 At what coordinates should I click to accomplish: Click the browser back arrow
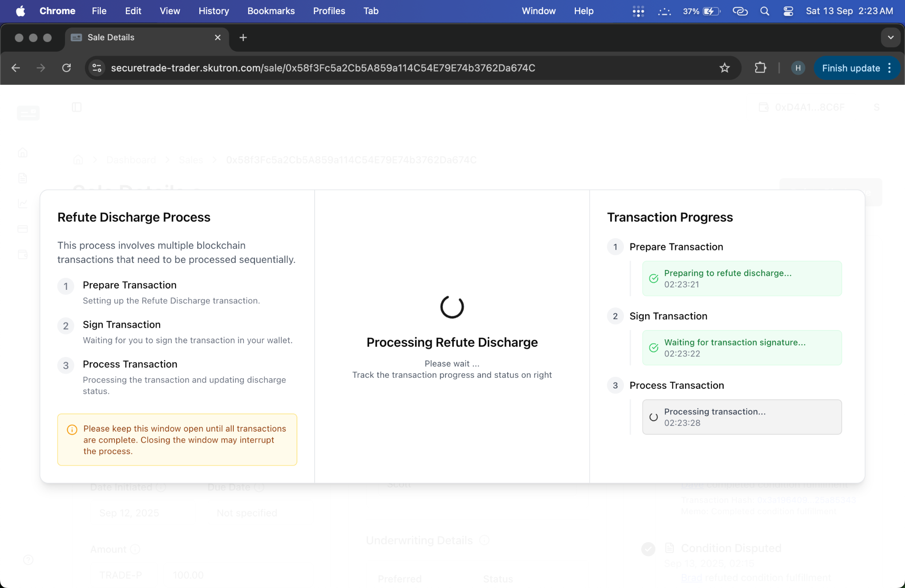pyautogui.click(x=16, y=68)
